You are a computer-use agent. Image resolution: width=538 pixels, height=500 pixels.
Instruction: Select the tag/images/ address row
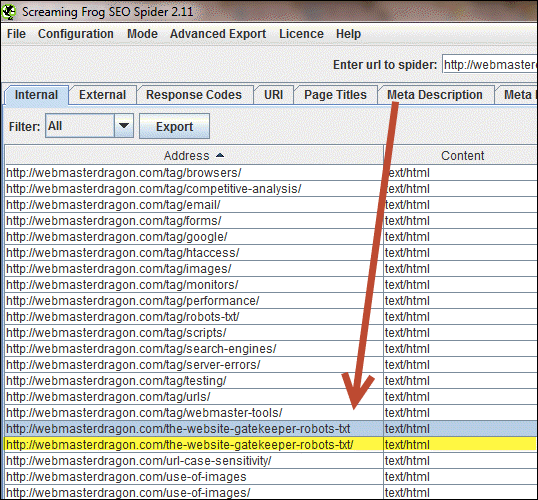[194, 269]
